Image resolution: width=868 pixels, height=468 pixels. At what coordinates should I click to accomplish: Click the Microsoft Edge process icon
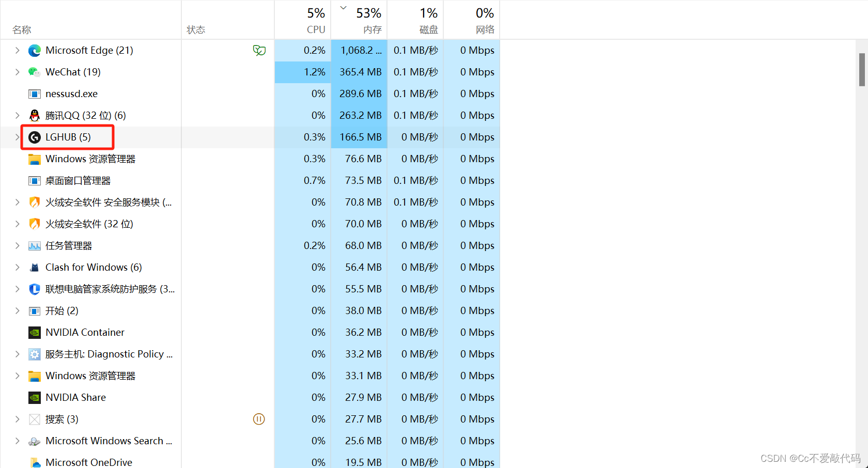pyautogui.click(x=35, y=51)
